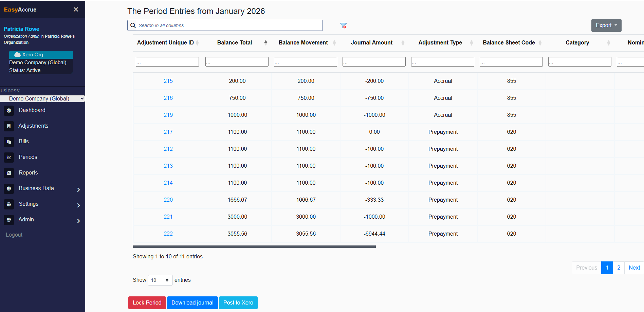This screenshot has width=644, height=312.
Task: Click the Lock Period button
Action: click(x=147, y=302)
